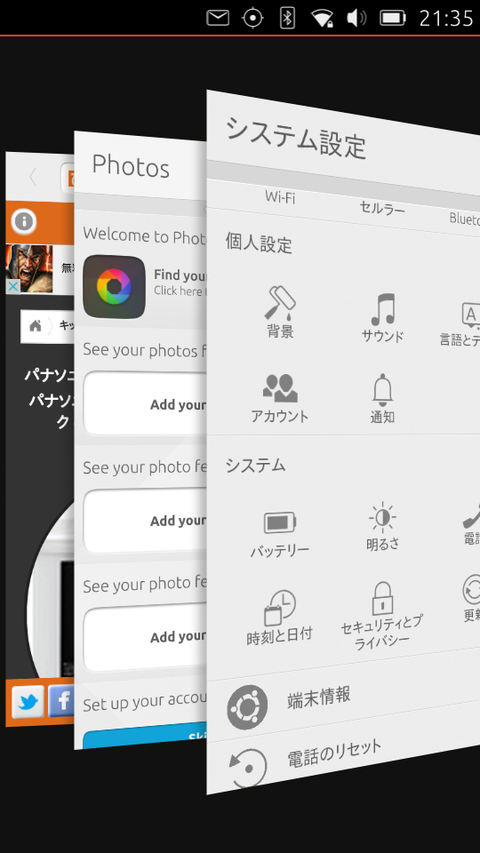Viewport: 480px width, 853px height.
Task: Open the サウンド sound settings
Action: tap(383, 318)
